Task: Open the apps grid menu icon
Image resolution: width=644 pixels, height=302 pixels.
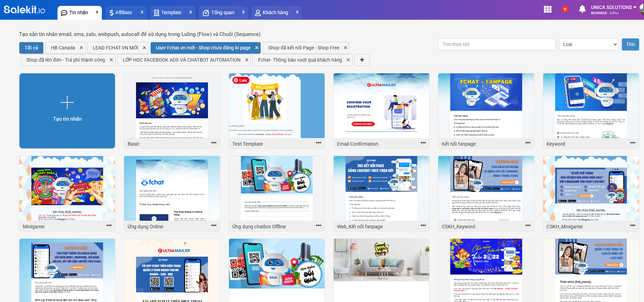Action: click(548, 9)
